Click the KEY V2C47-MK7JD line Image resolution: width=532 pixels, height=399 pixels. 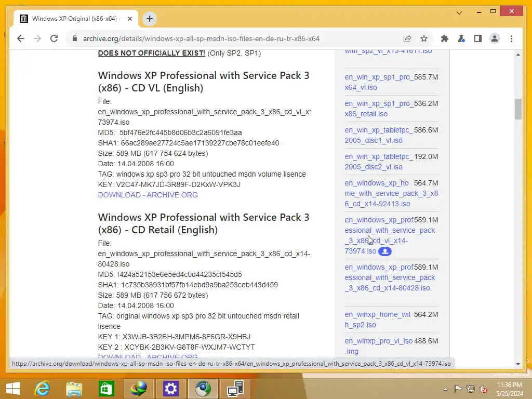[x=169, y=184]
